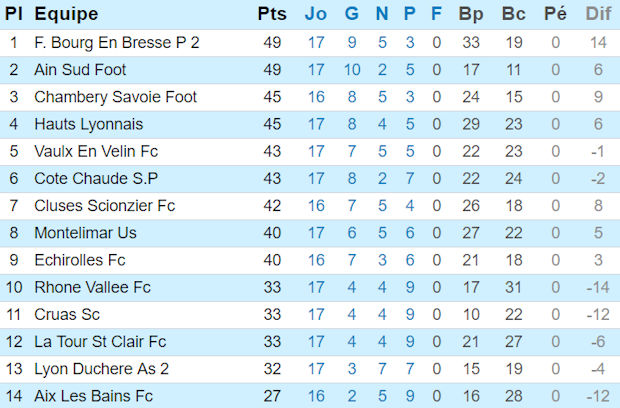Select Vaulx En Velin Fc

[96, 151]
